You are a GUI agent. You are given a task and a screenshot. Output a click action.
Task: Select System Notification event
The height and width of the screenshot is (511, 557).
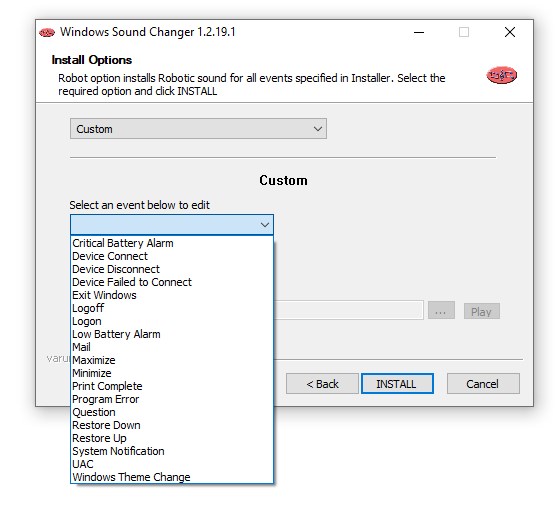point(172,451)
